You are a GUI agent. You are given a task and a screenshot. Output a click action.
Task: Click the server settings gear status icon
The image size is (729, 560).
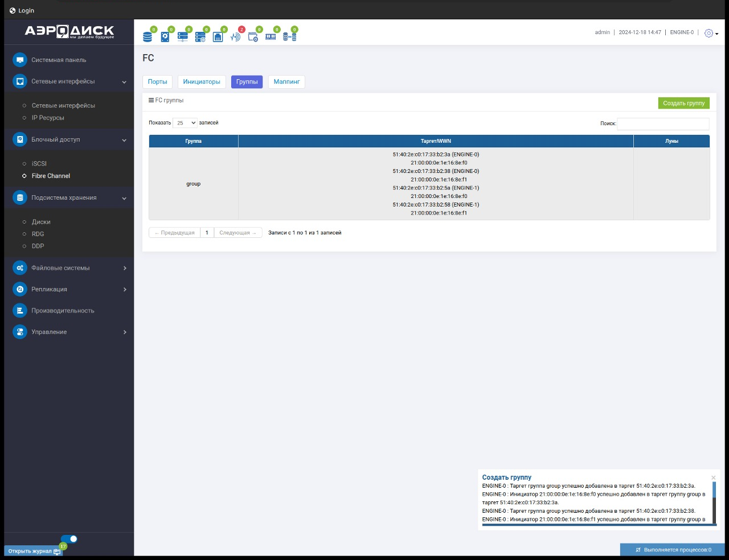[200, 37]
